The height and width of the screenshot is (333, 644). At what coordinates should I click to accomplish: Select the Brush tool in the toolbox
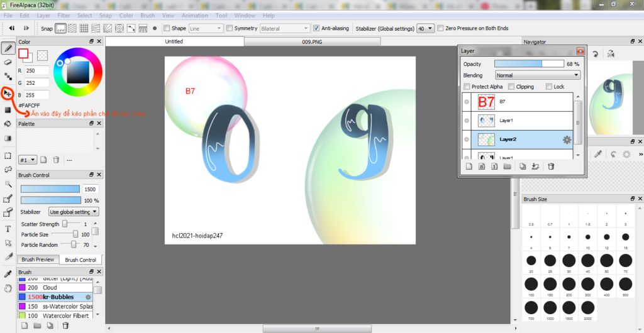[x=8, y=48]
